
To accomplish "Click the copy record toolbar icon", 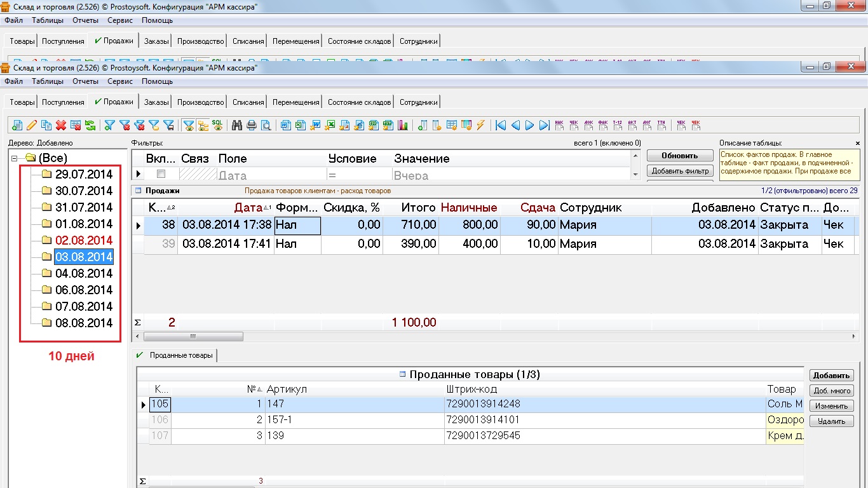I will click(46, 125).
